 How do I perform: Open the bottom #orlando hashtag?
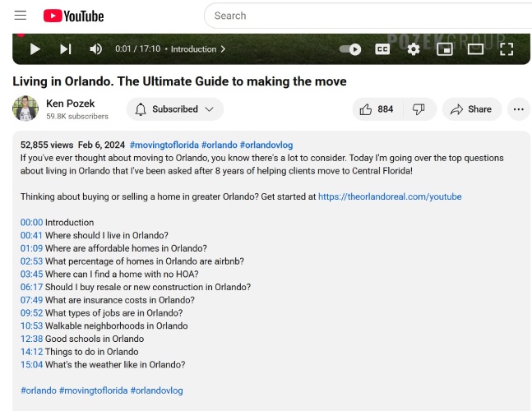(39, 390)
